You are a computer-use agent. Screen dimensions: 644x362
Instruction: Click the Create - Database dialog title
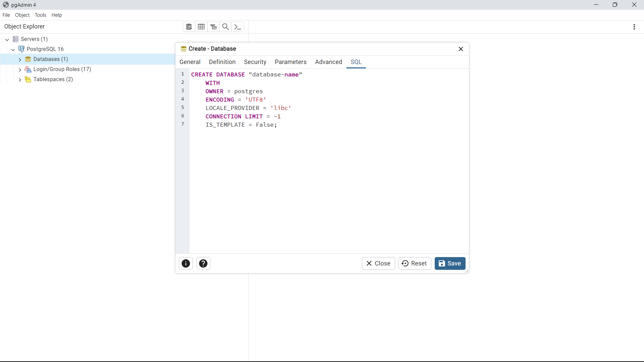[212, 49]
